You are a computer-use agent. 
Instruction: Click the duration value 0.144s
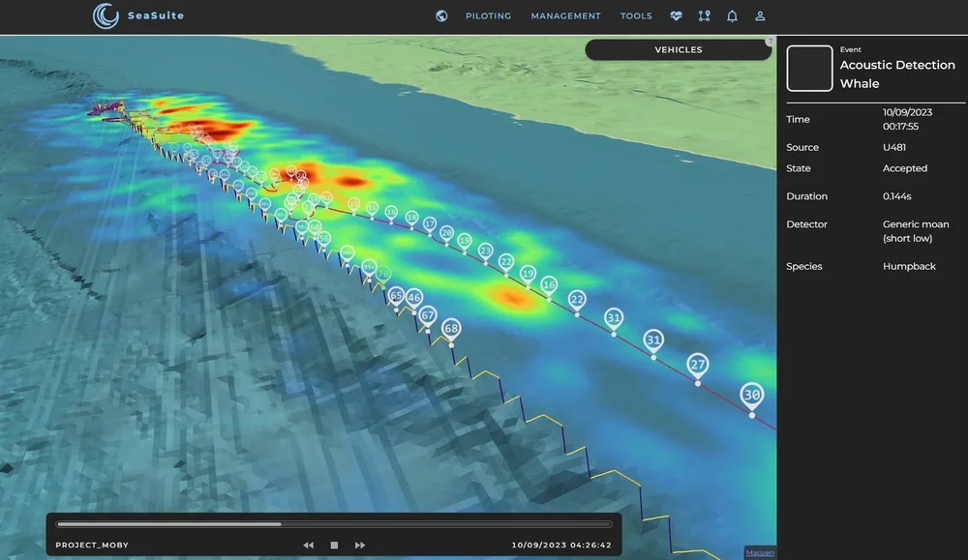[897, 196]
